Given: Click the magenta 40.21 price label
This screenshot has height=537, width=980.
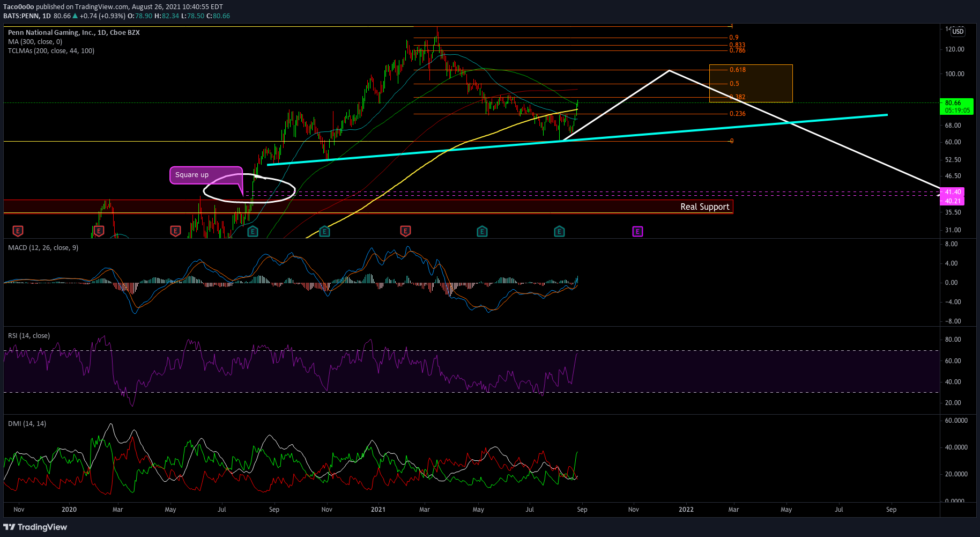Looking at the screenshot, I should (952, 201).
